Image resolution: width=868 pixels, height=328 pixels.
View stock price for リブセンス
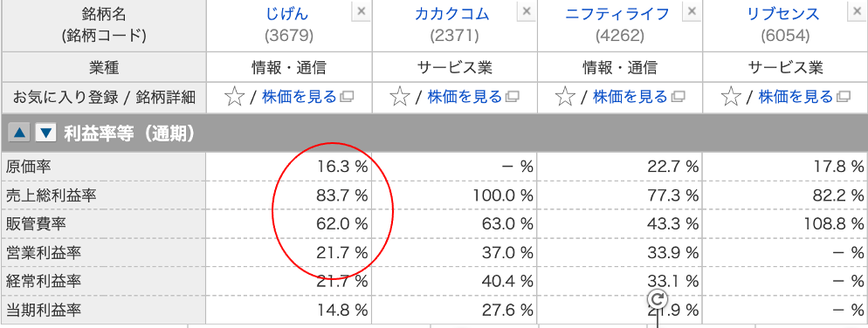point(796,98)
